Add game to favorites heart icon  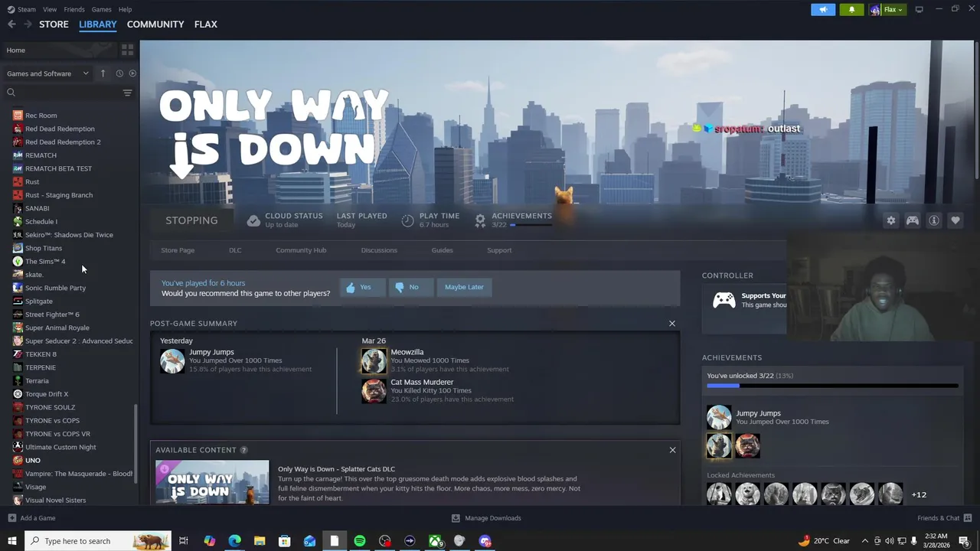955,220
